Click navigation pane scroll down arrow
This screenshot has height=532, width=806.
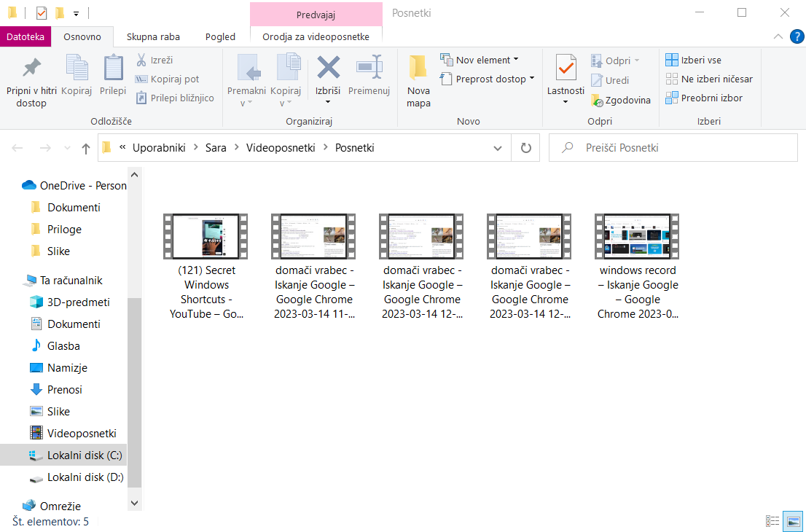click(x=135, y=504)
